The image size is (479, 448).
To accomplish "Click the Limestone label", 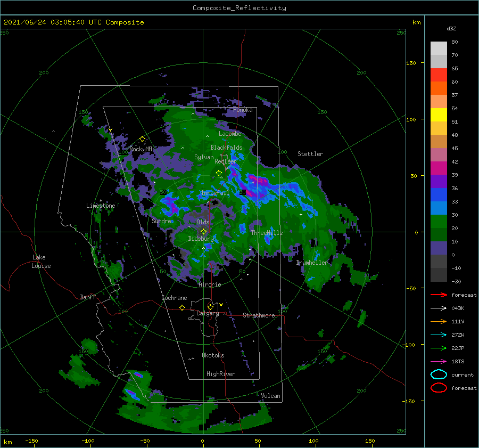I will click(x=101, y=206).
